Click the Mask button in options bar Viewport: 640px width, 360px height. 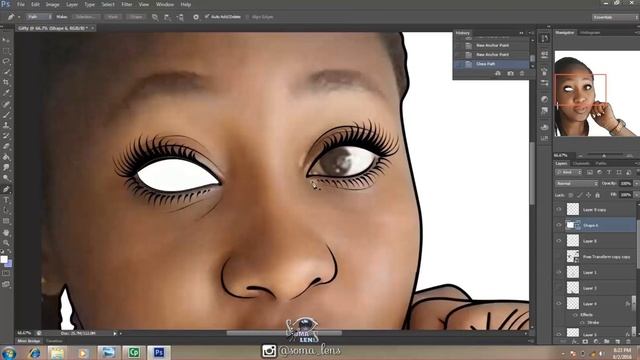113,17
